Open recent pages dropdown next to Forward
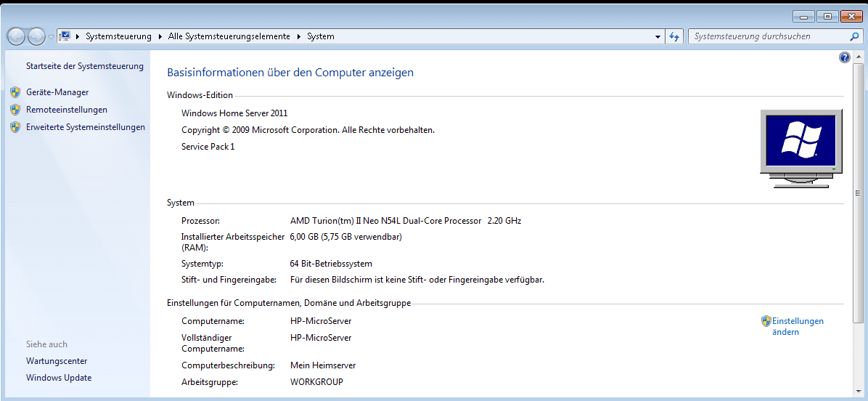The width and height of the screenshot is (868, 401). tap(51, 36)
